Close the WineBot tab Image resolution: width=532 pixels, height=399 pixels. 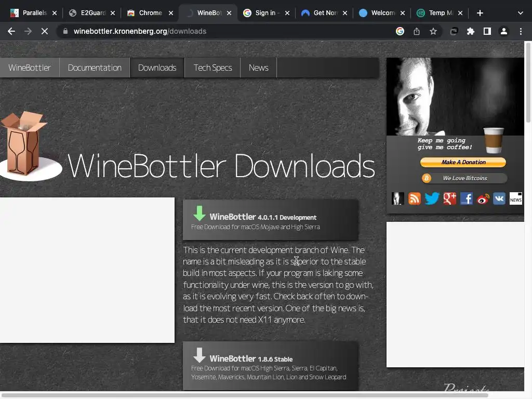point(229,13)
